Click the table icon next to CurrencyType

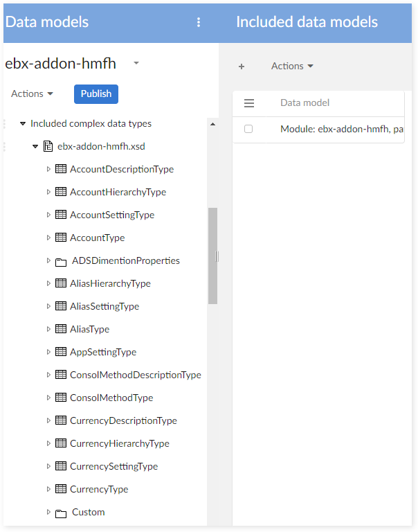click(x=61, y=489)
